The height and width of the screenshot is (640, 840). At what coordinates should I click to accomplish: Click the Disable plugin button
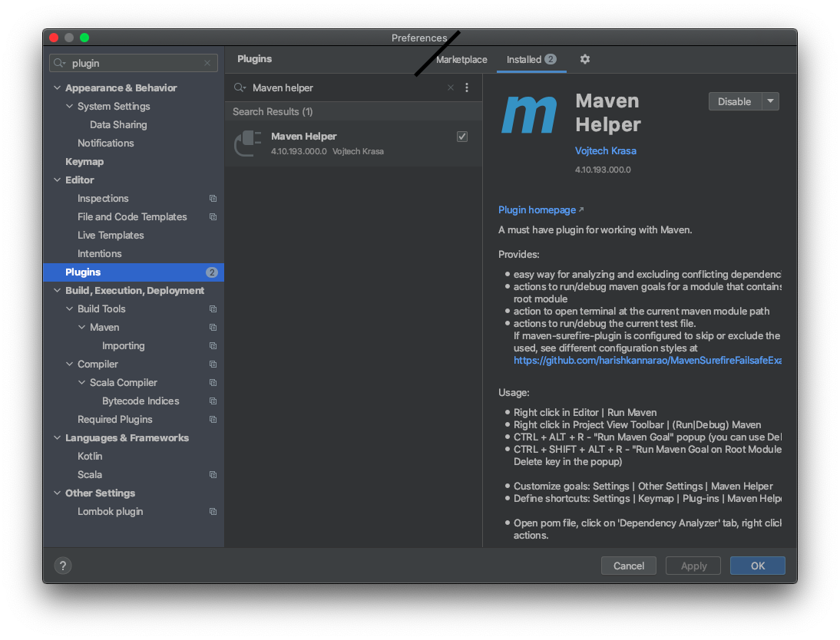pyautogui.click(x=735, y=101)
